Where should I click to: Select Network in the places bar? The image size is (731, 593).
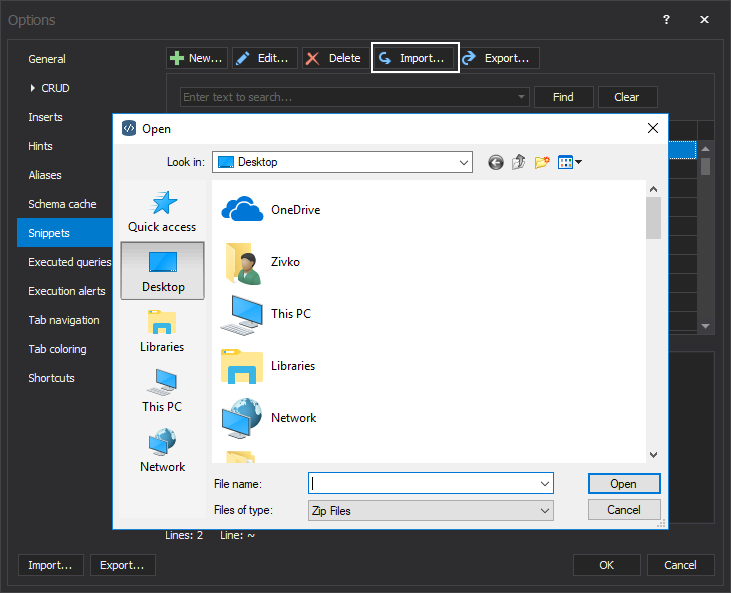[x=162, y=451]
